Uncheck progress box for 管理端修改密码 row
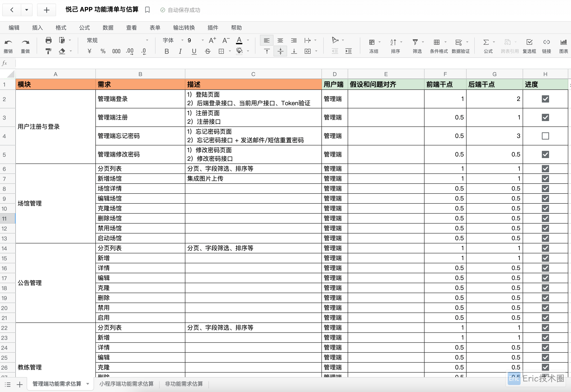Screen dimensions: 571x392 tap(545, 154)
